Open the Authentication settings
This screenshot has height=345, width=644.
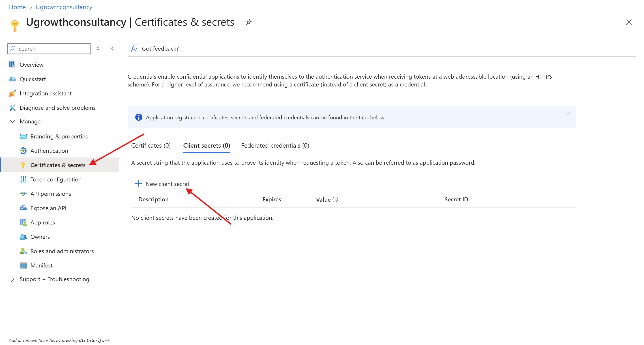pos(49,151)
